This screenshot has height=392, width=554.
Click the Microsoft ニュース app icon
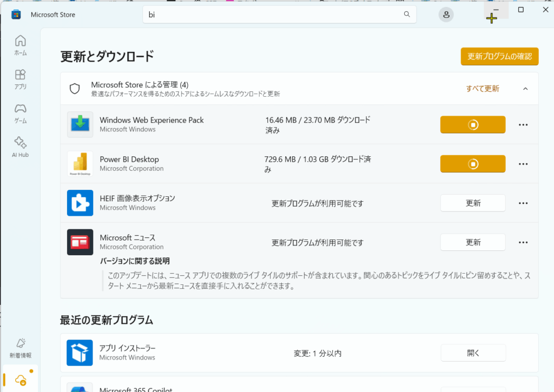click(x=80, y=242)
